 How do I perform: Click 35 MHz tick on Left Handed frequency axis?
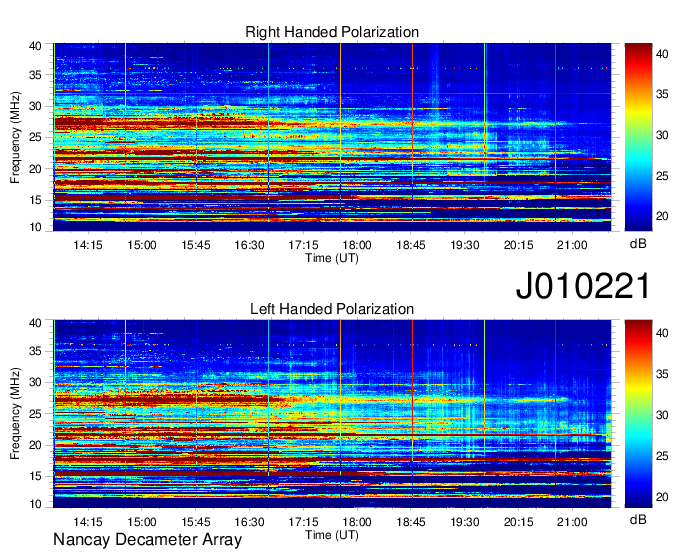pos(35,351)
